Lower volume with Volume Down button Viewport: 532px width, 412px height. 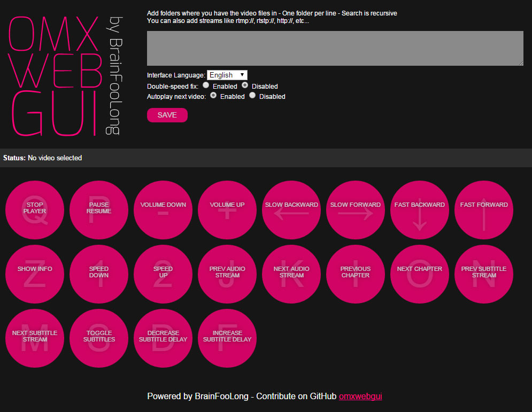click(163, 210)
